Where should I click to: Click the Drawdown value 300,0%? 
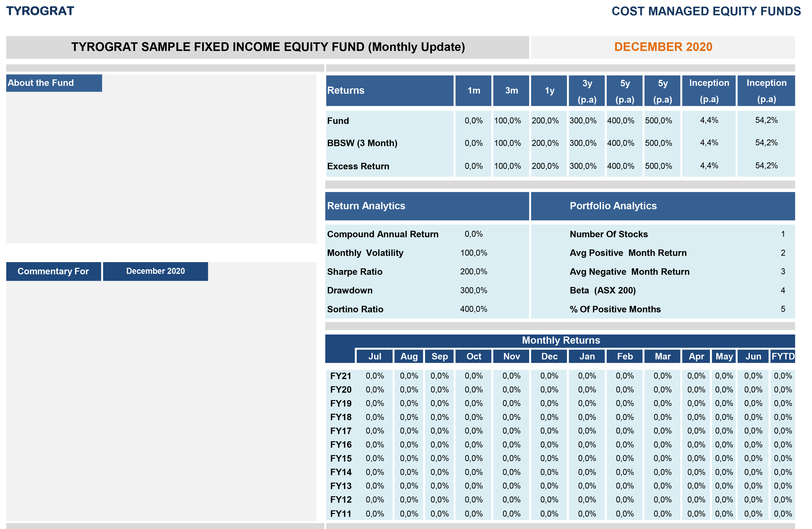(474, 290)
